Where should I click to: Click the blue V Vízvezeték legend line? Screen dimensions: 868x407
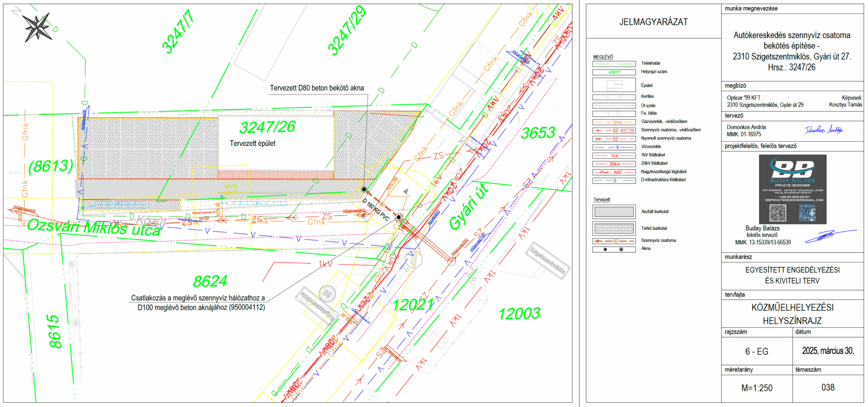614,147
